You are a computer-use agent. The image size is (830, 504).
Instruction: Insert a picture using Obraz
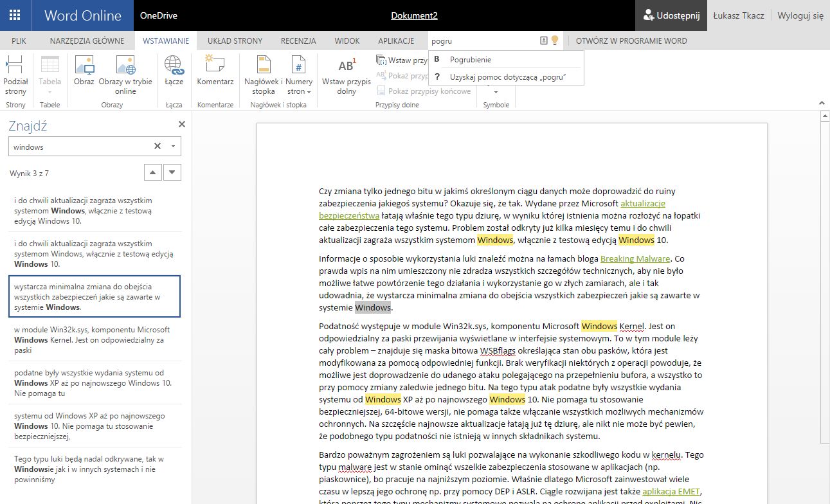click(x=84, y=71)
